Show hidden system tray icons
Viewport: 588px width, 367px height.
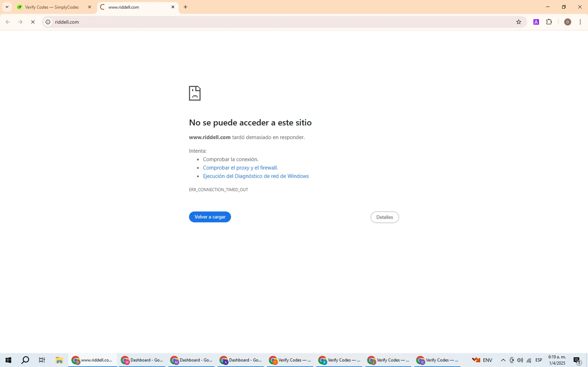(x=503, y=360)
